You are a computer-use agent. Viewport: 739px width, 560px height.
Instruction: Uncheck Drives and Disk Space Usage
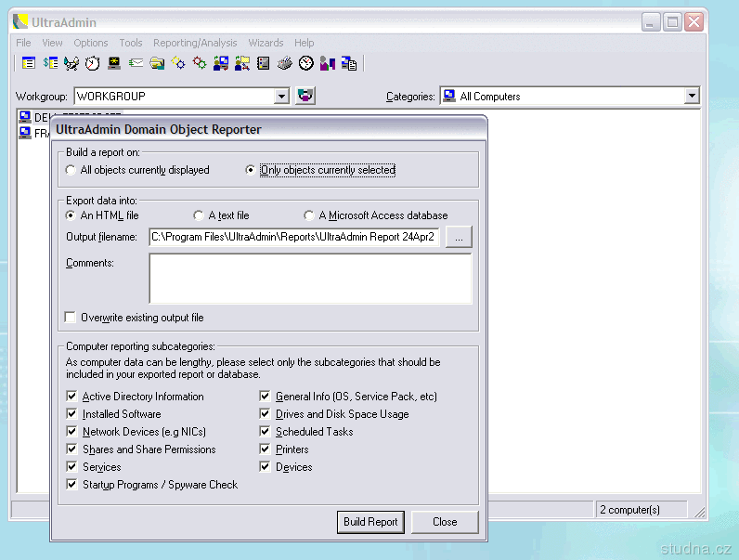click(x=266, y=414)
